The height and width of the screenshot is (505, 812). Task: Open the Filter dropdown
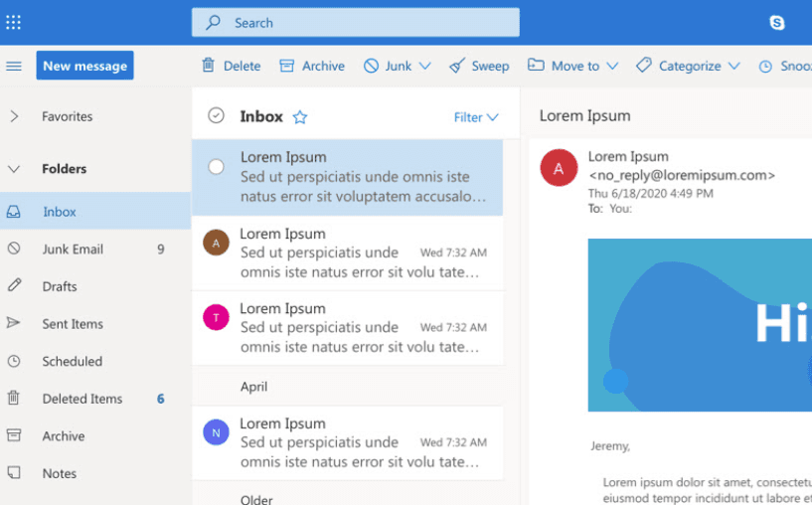tap(476, 117)
